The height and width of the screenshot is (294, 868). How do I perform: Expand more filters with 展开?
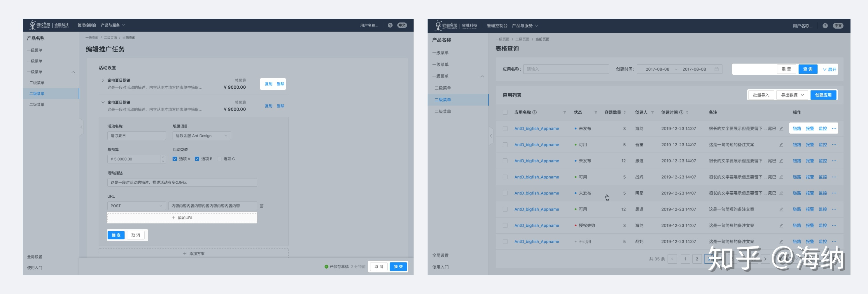[x=829, y=69]
